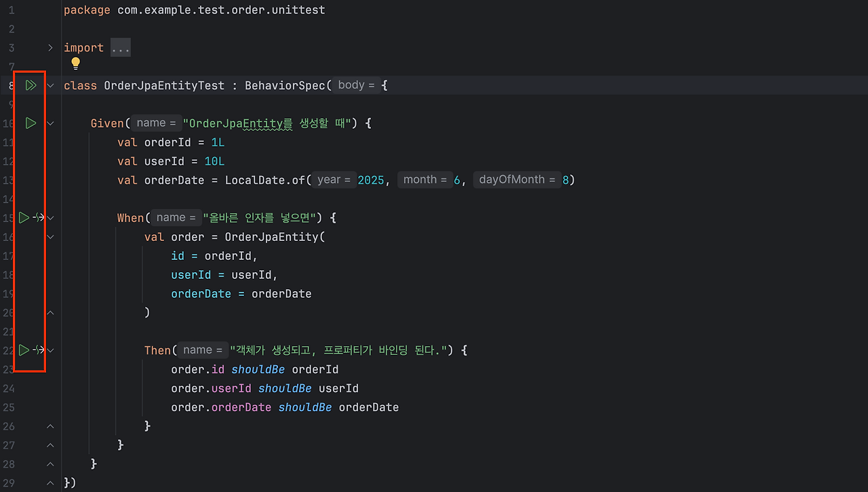This screenshot has height=492, width=868.
Task: Place cursor on OrderJpaEntityTest class name
Action: coord(164,86)
